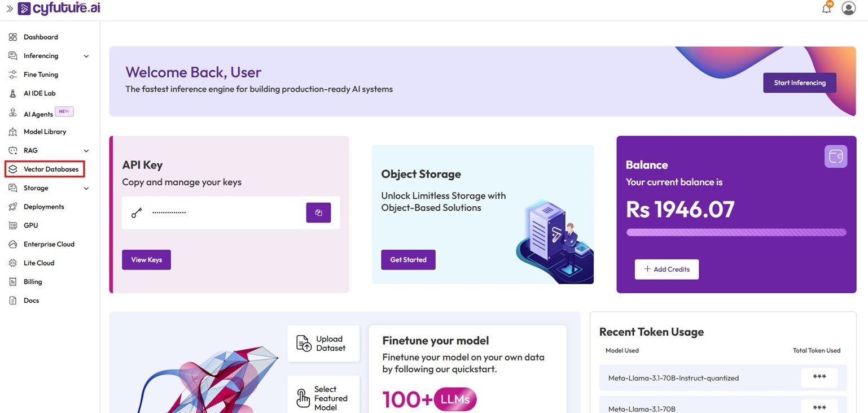Image resolution: width=868 pixels, height=413 pixels.
Task: Click the cyfuture.ai logo
Action: (x=59, y=8)
